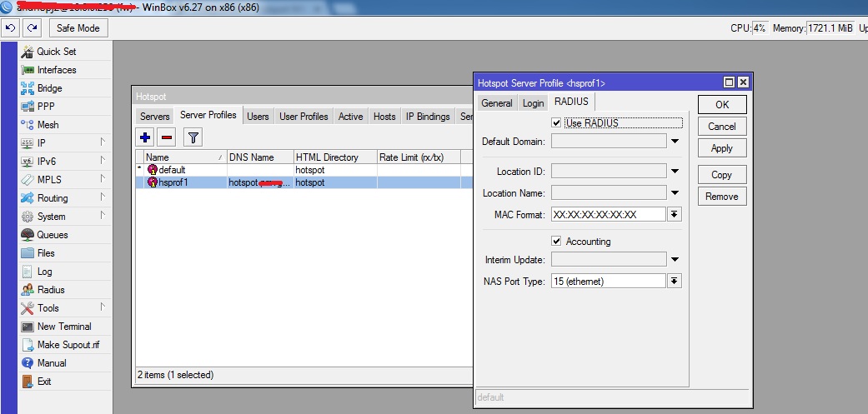
Task: Click the OK button
Action: 722,104
